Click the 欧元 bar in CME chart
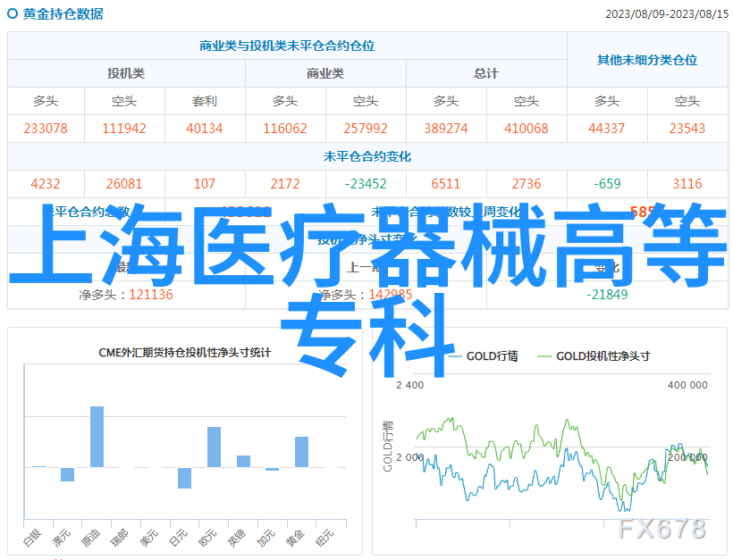Image resolution: width=733 pixels, height=560 pixels. click(x=214, y=447)
